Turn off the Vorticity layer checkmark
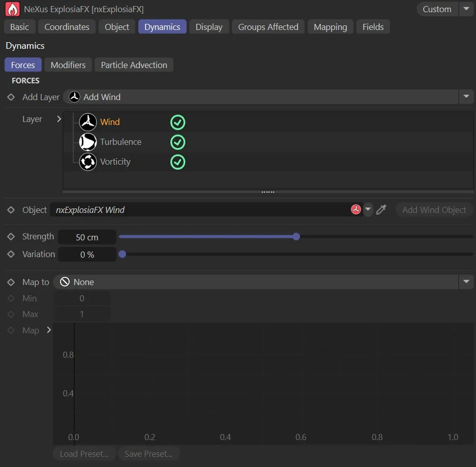This screenshot has height=467, width=476. click(177, 162)
